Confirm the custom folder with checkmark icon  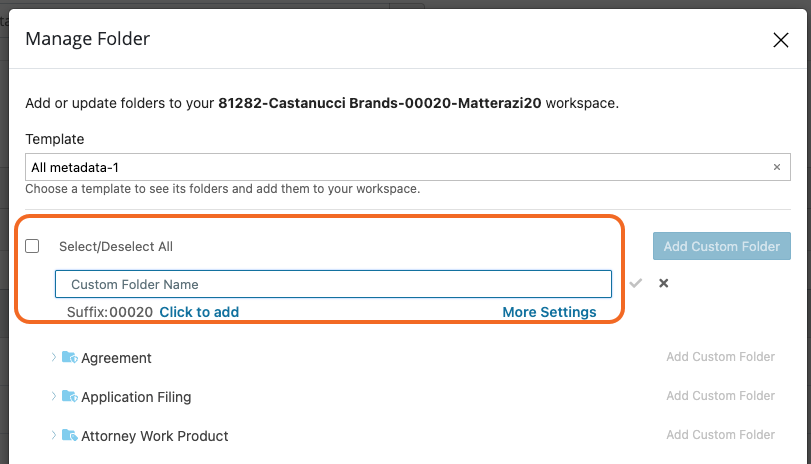(x=636, y=283)
